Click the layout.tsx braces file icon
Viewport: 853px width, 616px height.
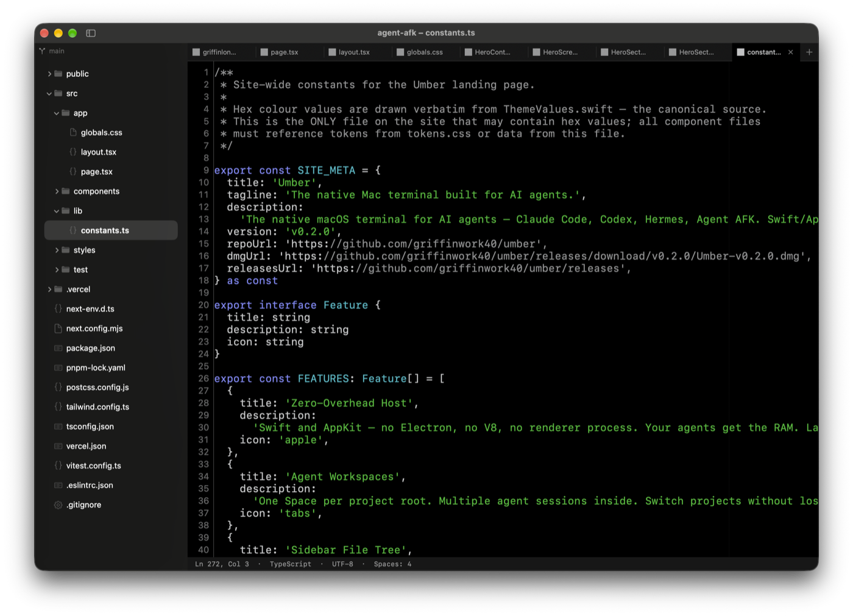click(x=73, y=152)
